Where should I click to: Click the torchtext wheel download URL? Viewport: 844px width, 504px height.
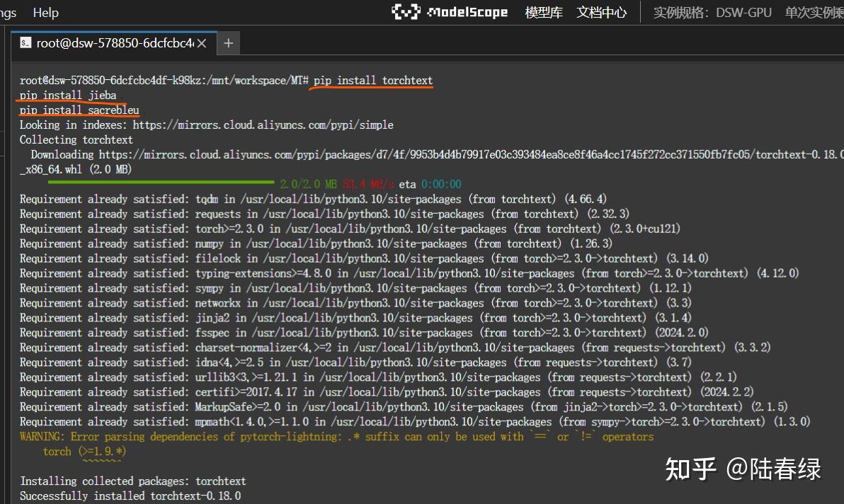pos(425,154)
